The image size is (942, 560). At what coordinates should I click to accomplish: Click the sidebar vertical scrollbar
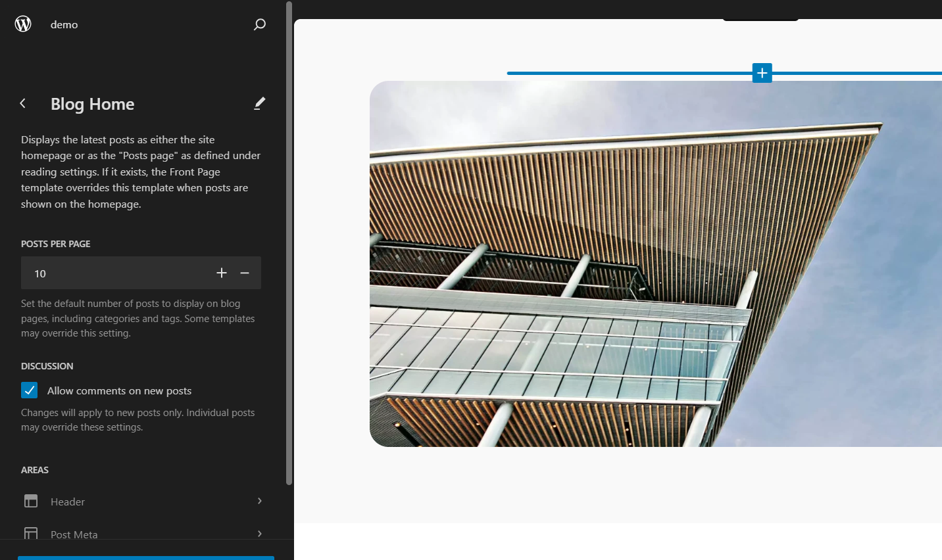[x=289, y=243]
